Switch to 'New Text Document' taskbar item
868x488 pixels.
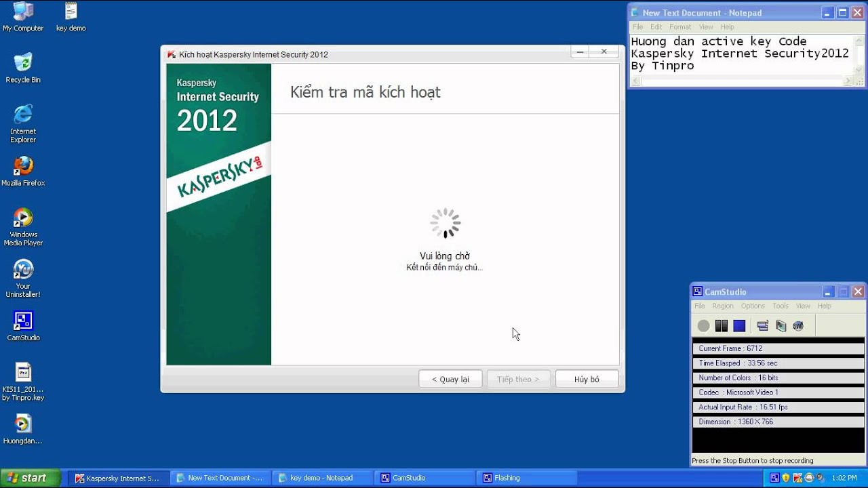(220, 478)
